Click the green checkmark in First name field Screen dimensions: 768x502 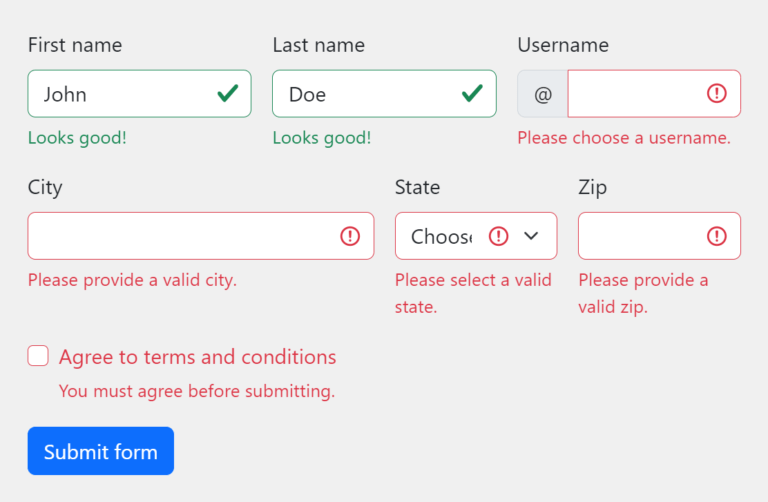(x=228, y=94)
